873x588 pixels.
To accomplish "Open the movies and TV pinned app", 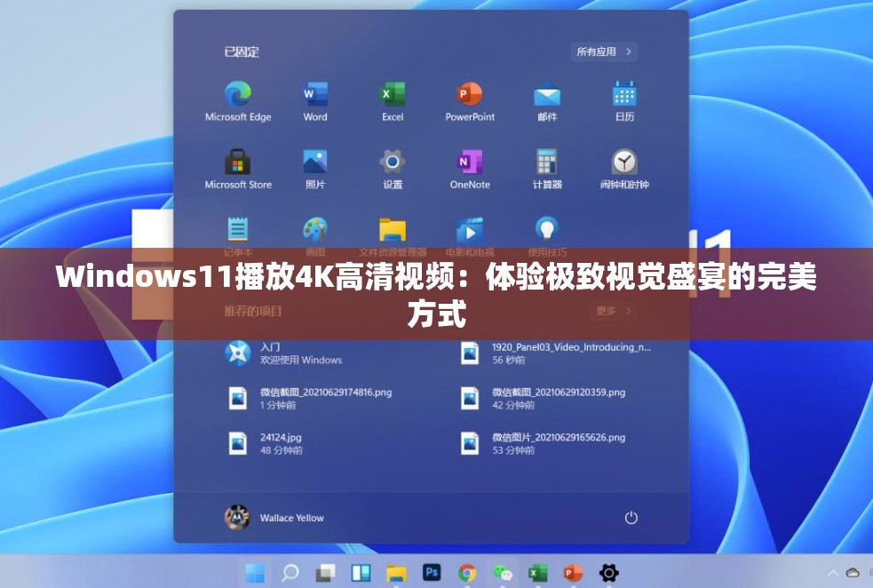I will pos(470,236).
